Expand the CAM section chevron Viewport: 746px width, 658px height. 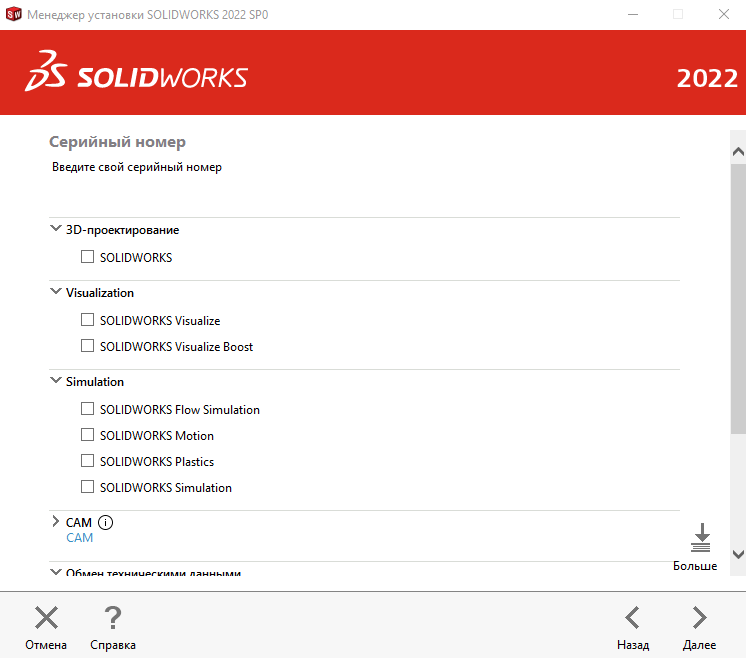point(56,521)
